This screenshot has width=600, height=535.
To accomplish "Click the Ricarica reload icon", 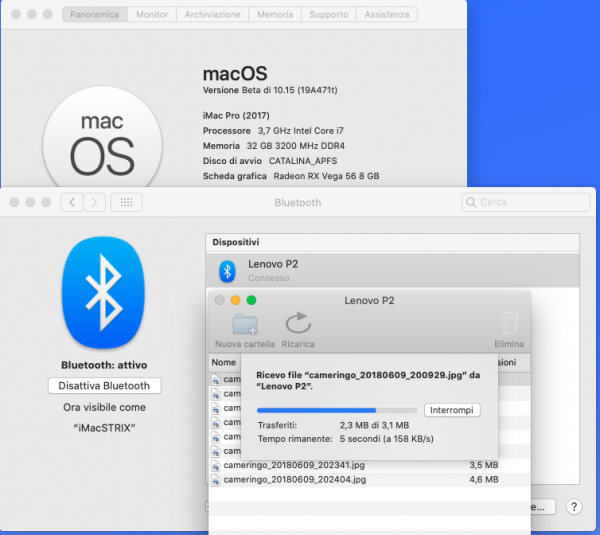I will (x=298, y=323).
